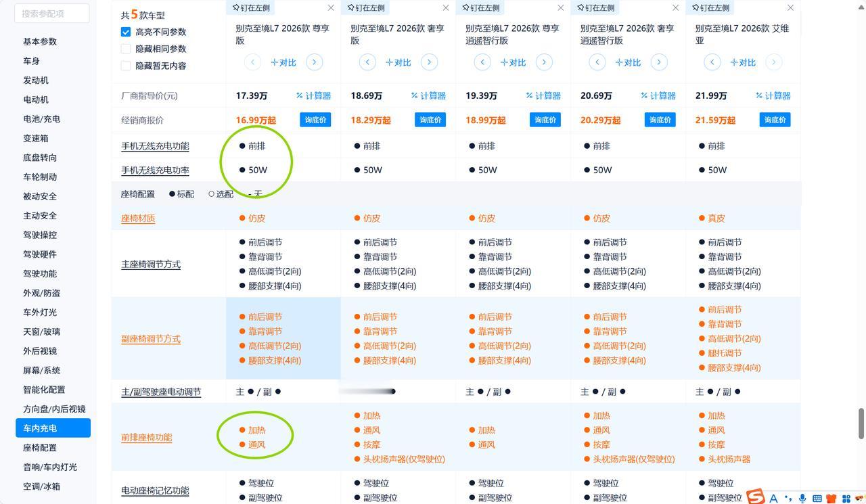Image resolution: width=866 pixels, height=504 pixels.
Task: Click the 真皮 seat material value
Action: (x=716, y=218)
